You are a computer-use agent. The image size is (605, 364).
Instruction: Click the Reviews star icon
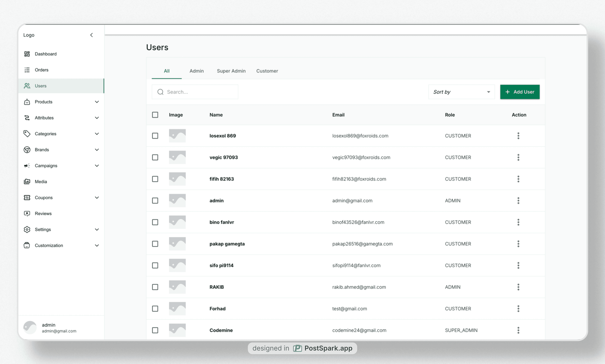(27, 213)
